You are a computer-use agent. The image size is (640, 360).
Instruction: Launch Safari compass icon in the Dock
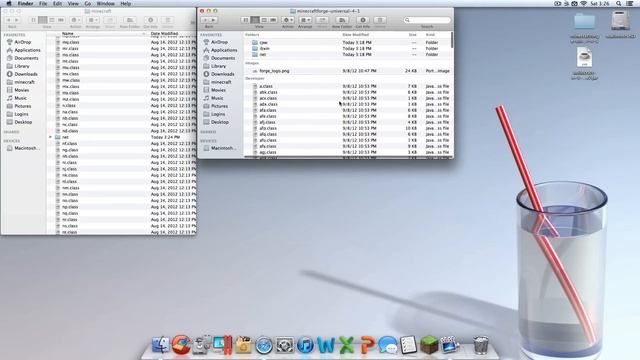pos(264,346)
